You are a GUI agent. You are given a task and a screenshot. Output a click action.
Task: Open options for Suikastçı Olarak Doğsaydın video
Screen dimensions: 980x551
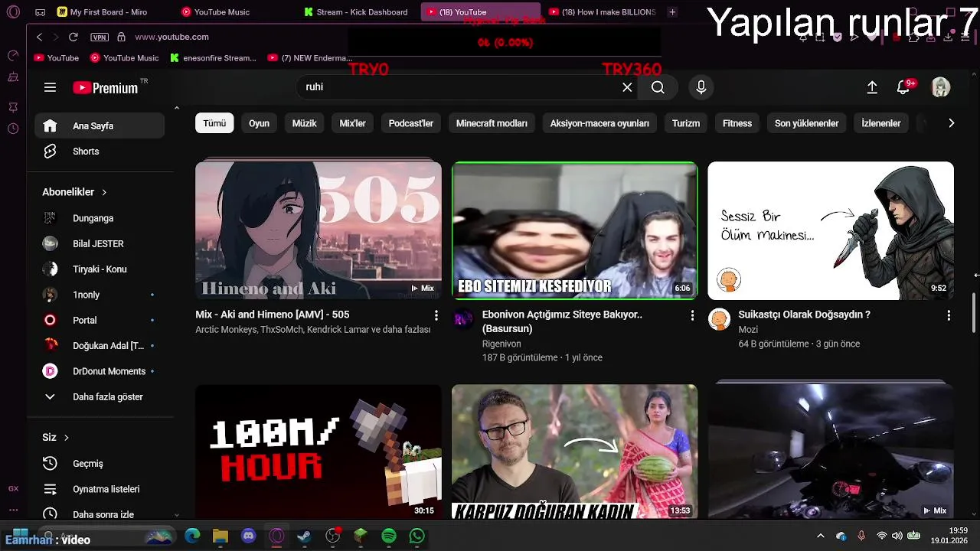[949, 315]
